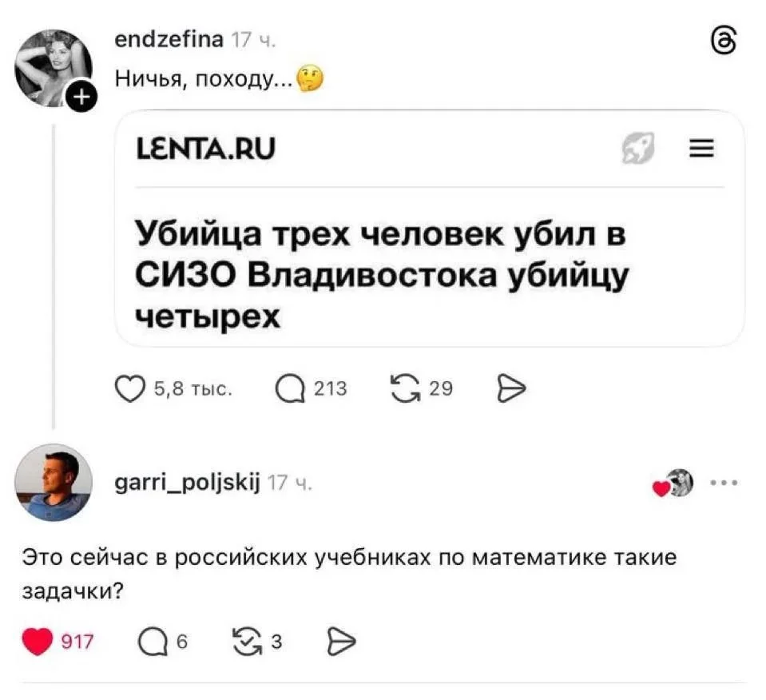View garri_poljskij's profile picture
The width and height of the screenshot is (766, 700).
coord(54,483)
